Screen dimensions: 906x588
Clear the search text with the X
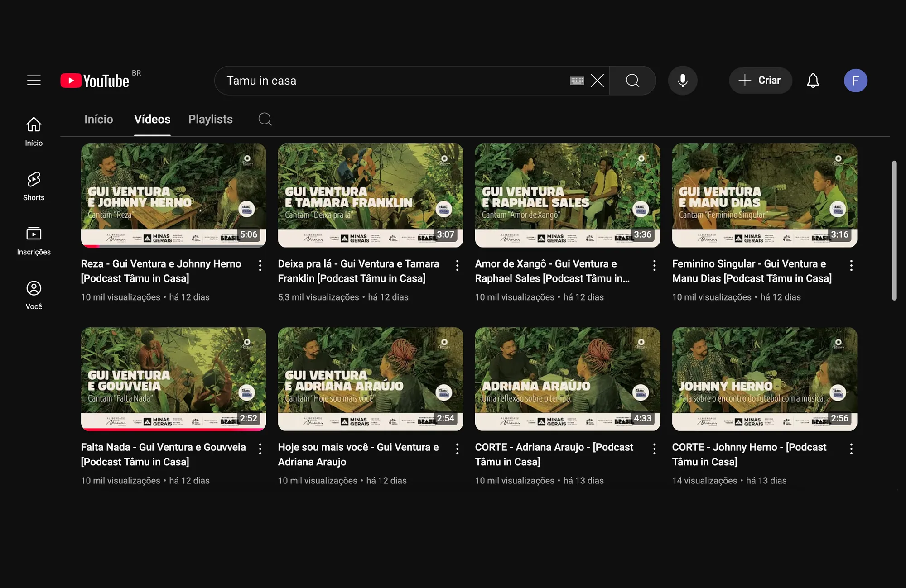coord(598,81)
